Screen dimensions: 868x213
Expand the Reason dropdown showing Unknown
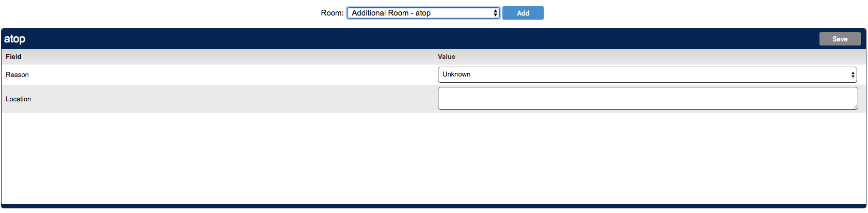(x=646, y=74)
